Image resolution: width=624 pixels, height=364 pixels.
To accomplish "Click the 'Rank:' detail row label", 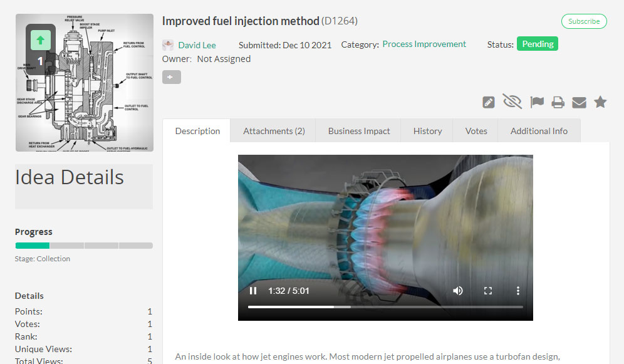I will [26, 336].
